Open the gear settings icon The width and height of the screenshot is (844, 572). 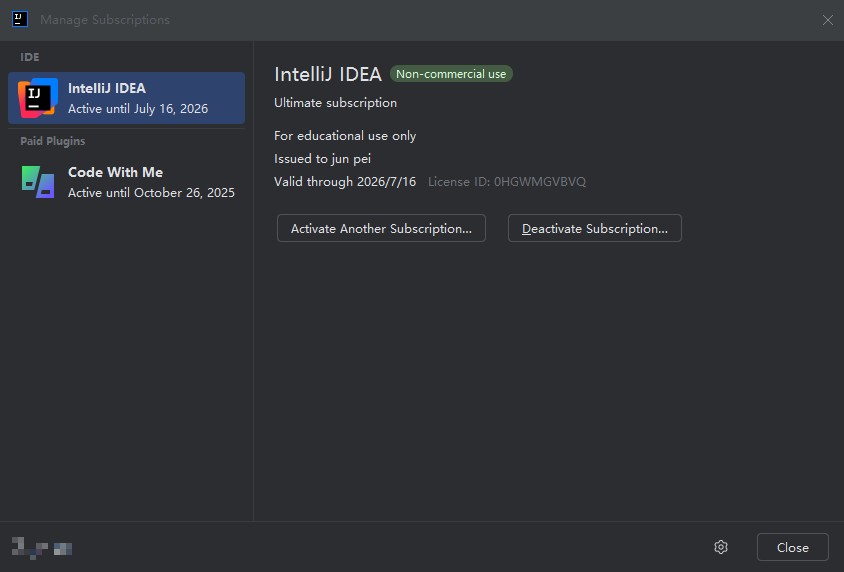[x=721, y=547]
